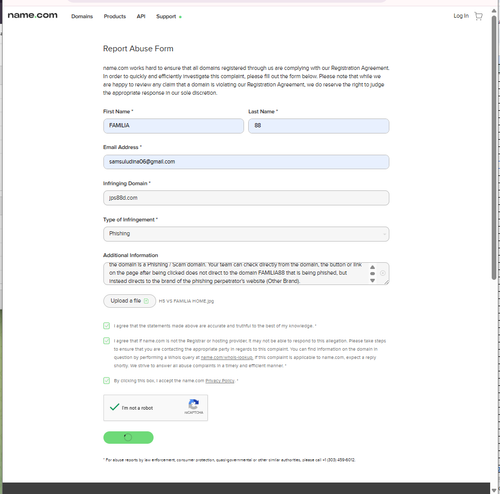Click textarea scroll down arrow
Viewport: 500px width, 494px height.
click(x=372, y=281)
